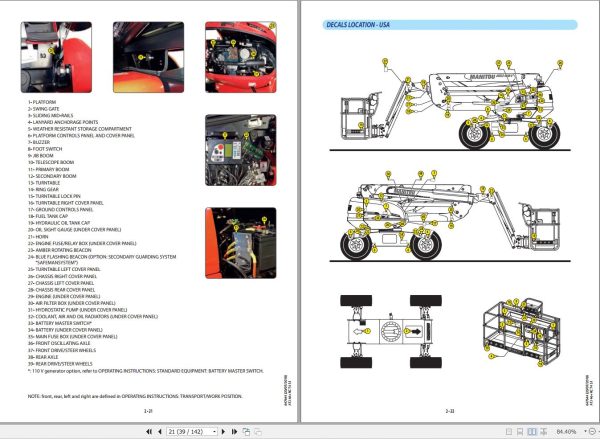
Task: Click the battery and cables photo
Action: (x=241, y=243)
